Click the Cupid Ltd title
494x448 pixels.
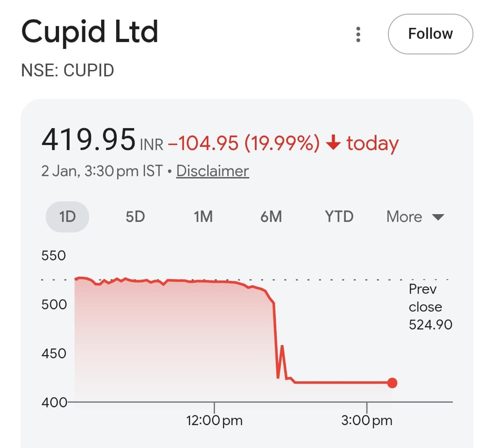pos(90,32)
